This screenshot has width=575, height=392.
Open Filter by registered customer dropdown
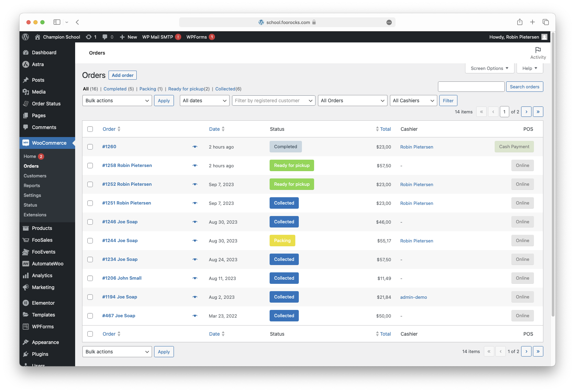[x=273, y=101]
